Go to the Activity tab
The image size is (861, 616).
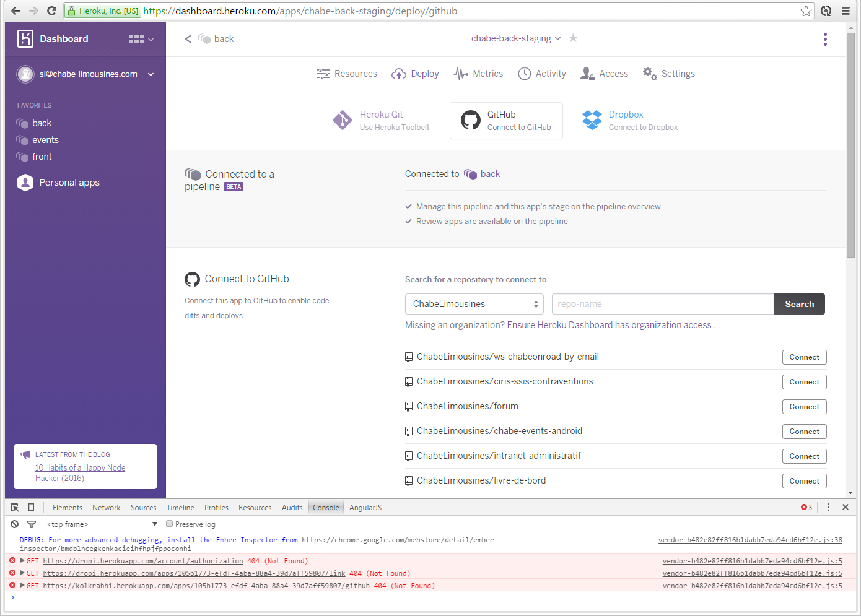click(542, 74)
